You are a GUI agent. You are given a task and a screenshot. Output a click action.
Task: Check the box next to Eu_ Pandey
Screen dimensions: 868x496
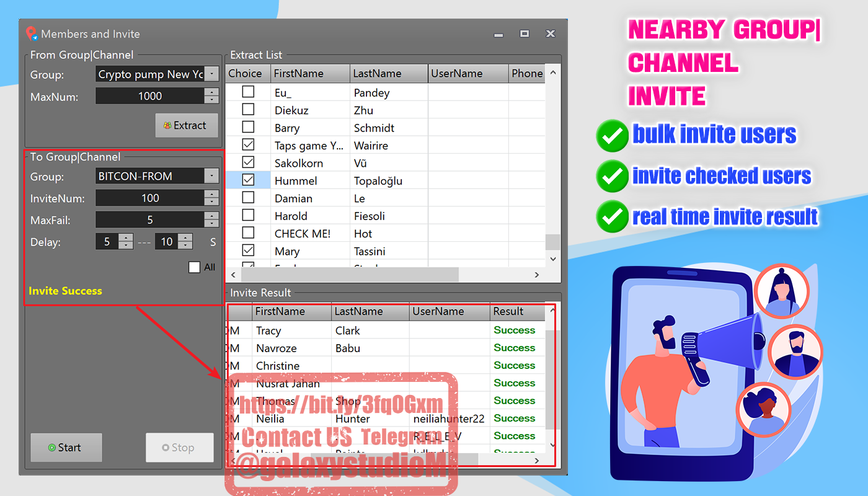coord(248,91)
